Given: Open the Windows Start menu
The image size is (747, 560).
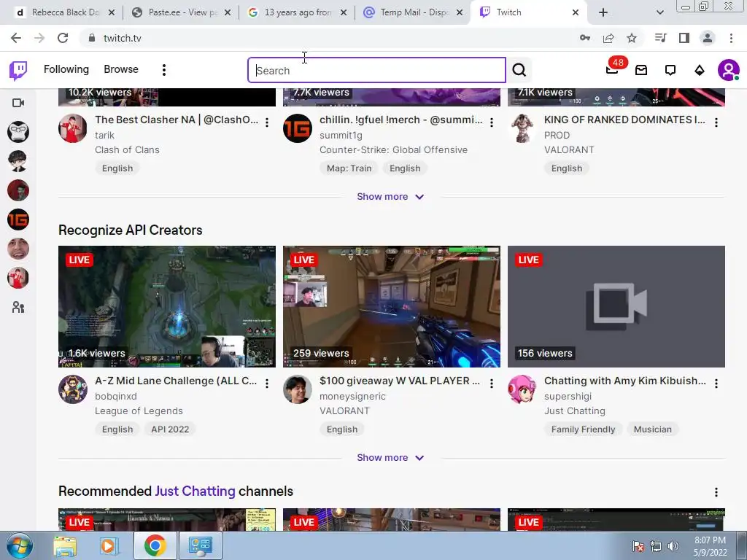Looking at the screenshot, I should click(19, 545).
